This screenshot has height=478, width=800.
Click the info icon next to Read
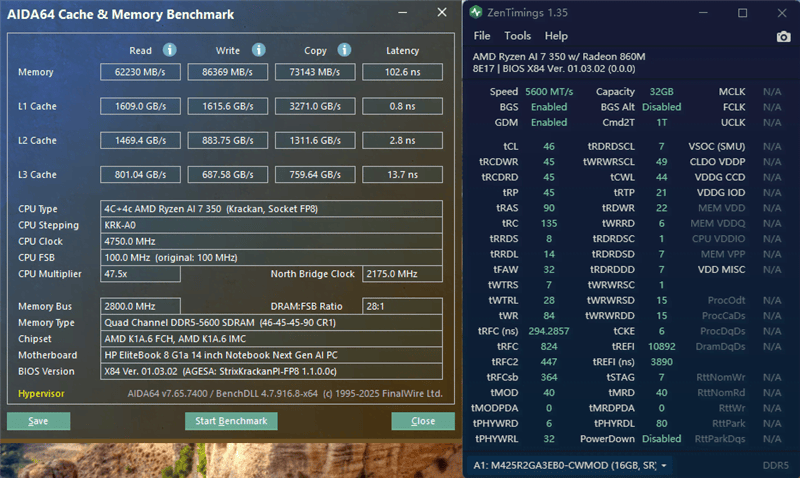(x=170, y=50)
